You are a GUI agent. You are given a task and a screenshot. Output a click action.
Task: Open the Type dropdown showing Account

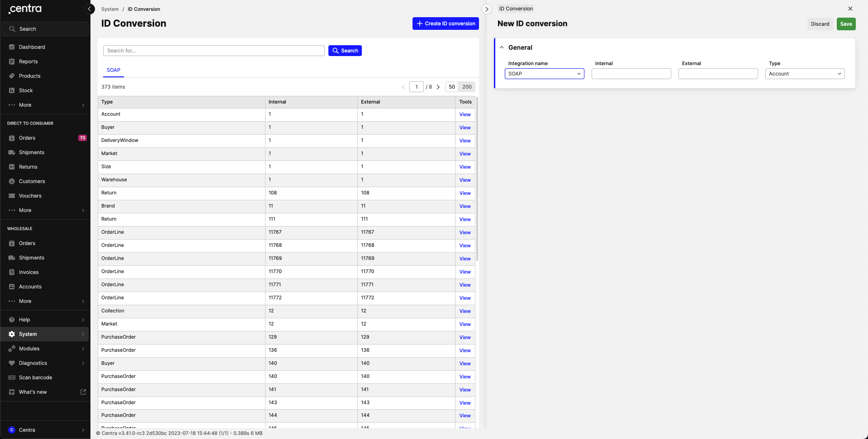[805, 74]
